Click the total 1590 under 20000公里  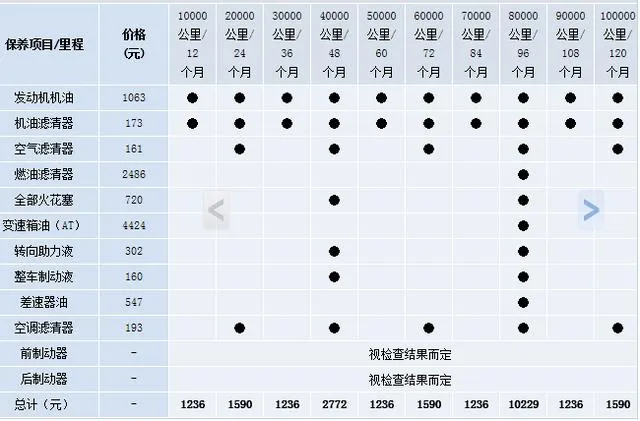click(240, 405)
